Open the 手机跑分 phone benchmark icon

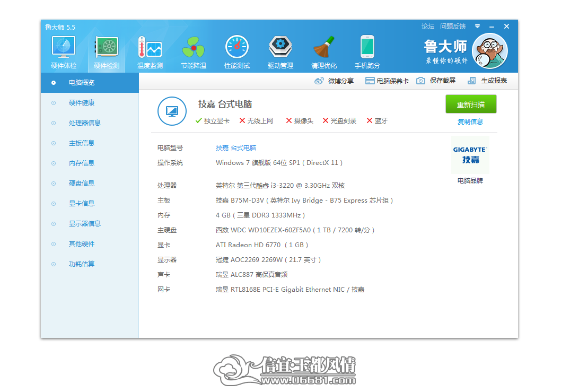coord(367,52)
